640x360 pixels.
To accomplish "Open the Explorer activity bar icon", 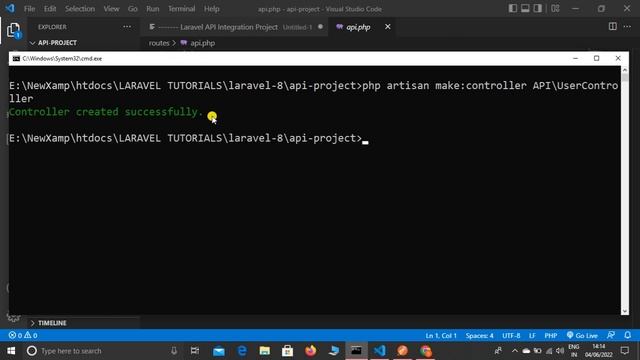I will click(x=13, y=31).
